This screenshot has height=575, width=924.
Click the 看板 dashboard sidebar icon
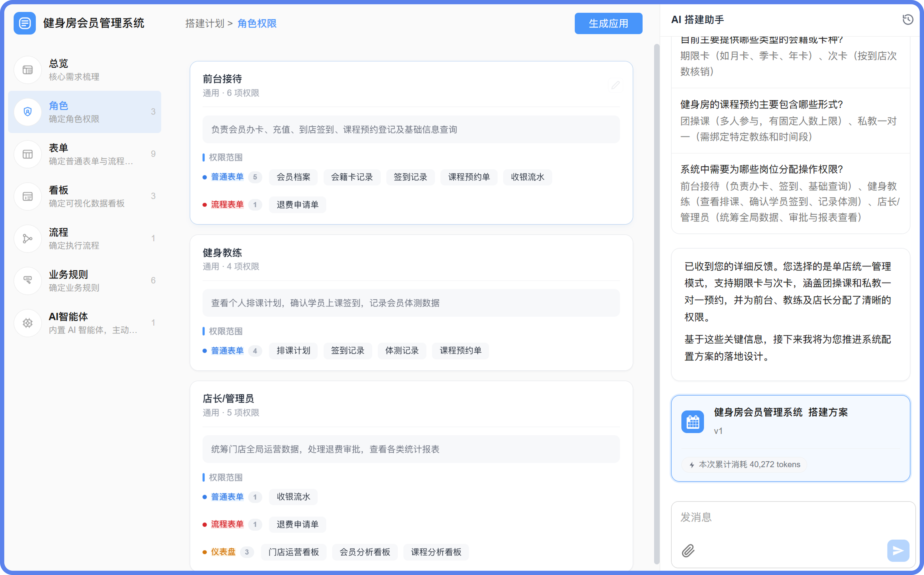[27, 196]
